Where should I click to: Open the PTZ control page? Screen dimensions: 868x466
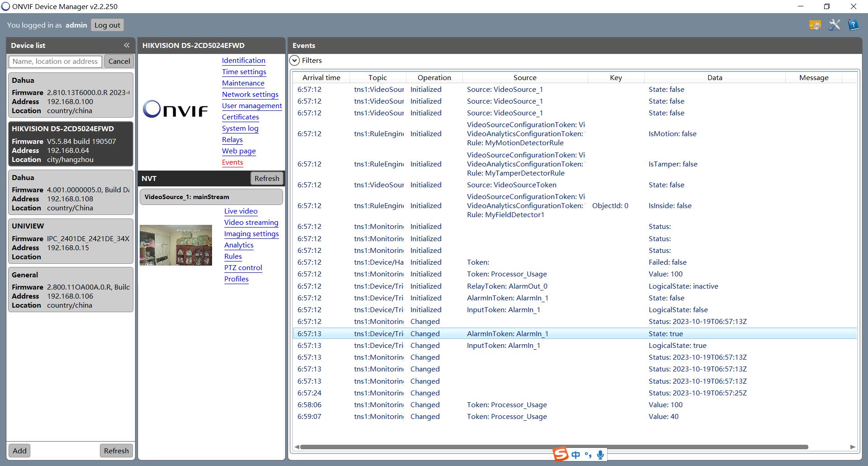point(243,267)
